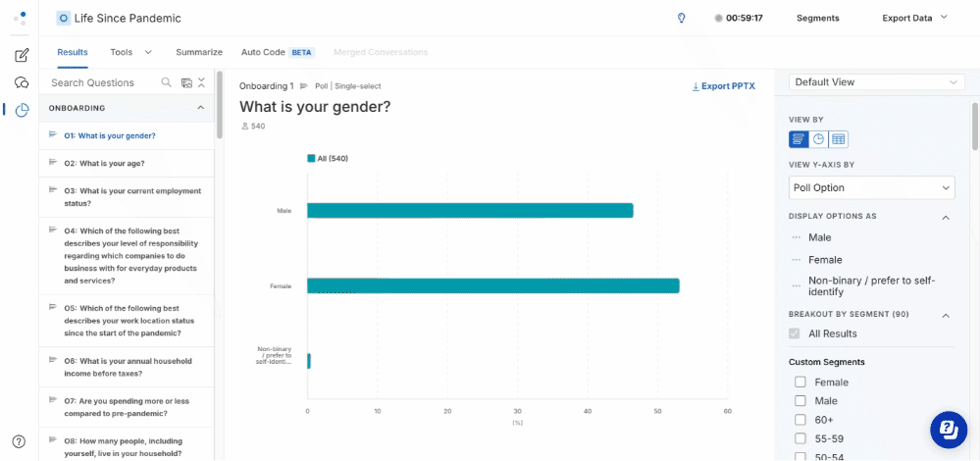Switch to pie chart view

(818, 139)
